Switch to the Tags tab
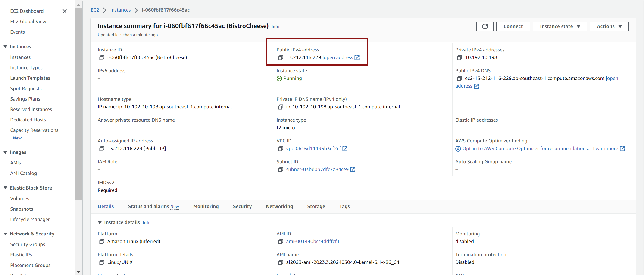The width and height of the screenshot is (644, 275). point(344,206)
